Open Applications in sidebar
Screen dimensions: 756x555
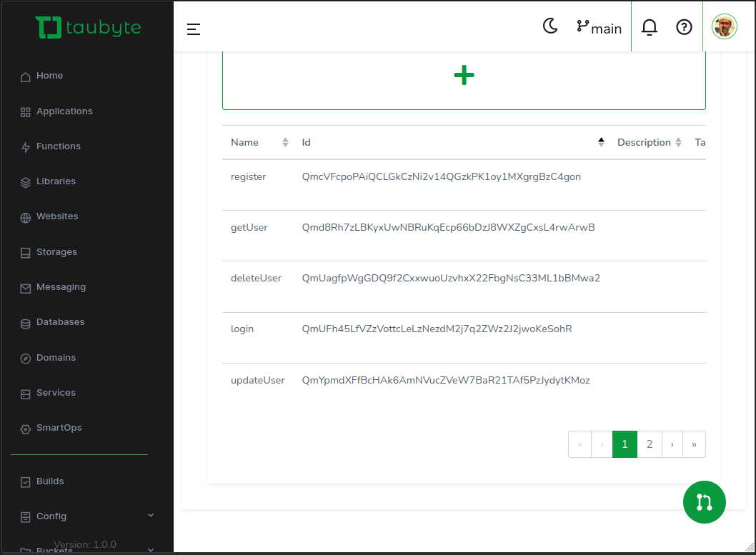tap(64, 111)
